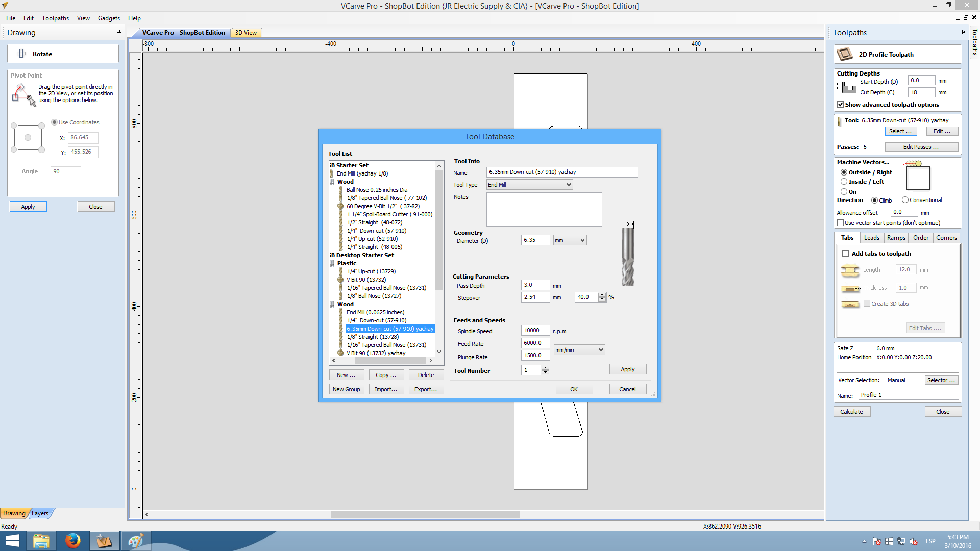Viewport: 980px width, 551px height.
Task: Open the feed rate units mm/min dropdown
Action: [579, 350]
